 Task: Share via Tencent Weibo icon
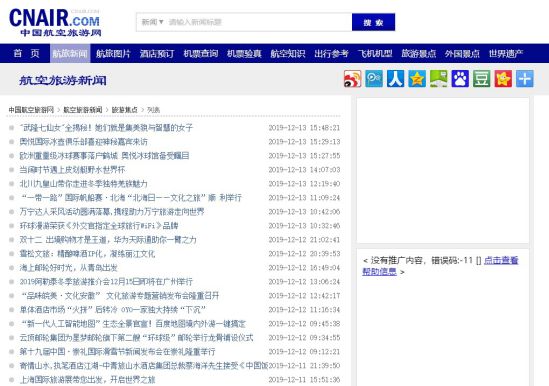374,78
